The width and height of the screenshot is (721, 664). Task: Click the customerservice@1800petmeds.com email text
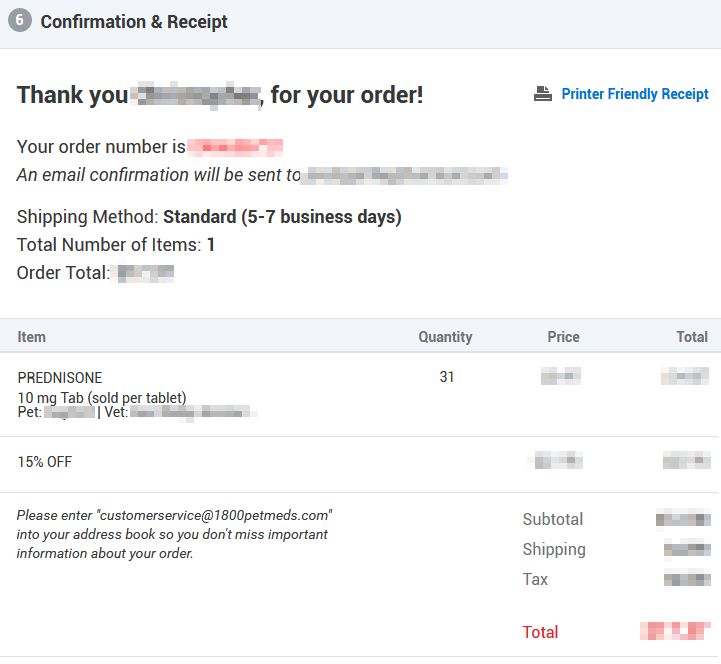coord(214,515)
